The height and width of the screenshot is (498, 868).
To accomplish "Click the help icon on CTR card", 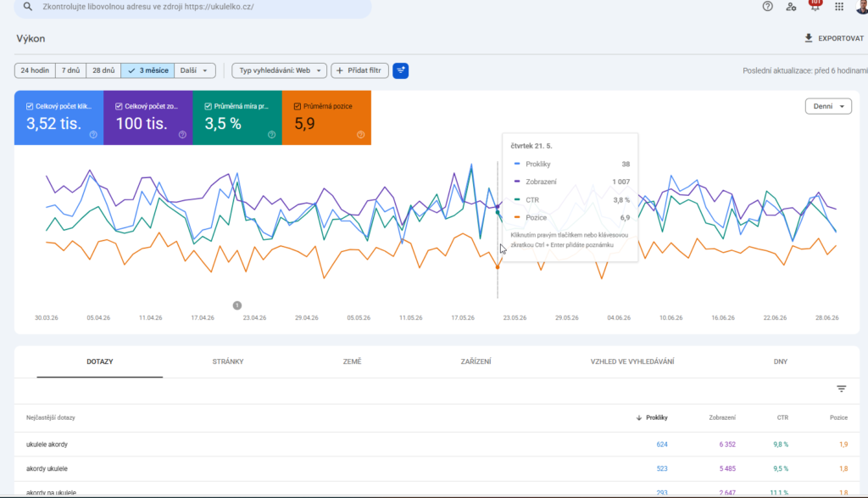I will point(271,135).
